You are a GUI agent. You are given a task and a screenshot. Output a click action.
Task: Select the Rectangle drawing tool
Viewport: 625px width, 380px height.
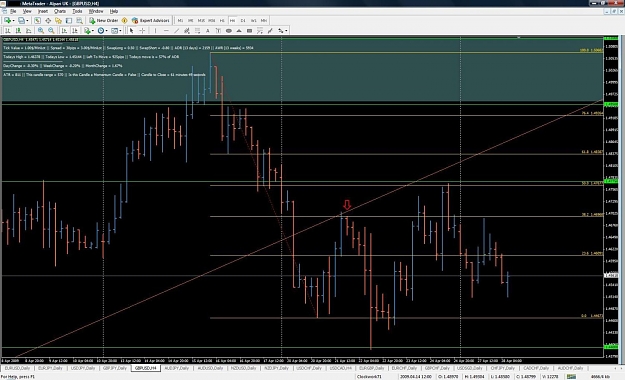point(250,30)
